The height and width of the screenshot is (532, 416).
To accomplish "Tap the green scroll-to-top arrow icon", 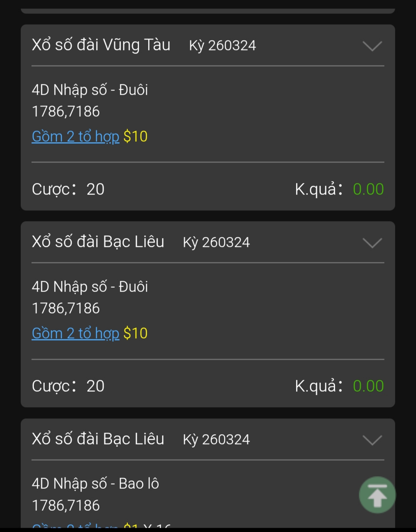I will tap(377, 495).
